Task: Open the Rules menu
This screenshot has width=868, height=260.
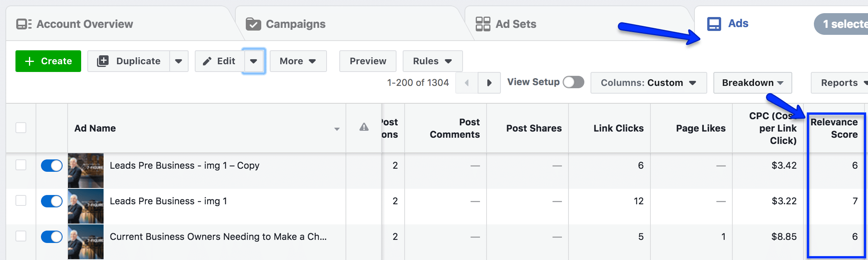Action: point(432,61)
